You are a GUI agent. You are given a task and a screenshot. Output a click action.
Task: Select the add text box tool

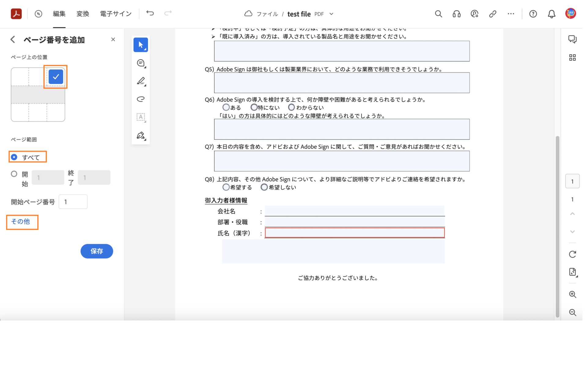click(x=141, y=117)
